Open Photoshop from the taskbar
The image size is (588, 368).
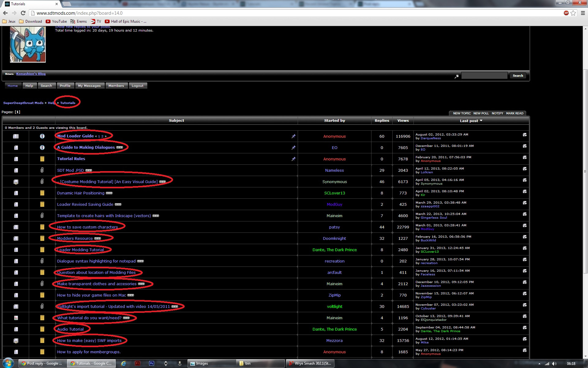tap(152, 363)
